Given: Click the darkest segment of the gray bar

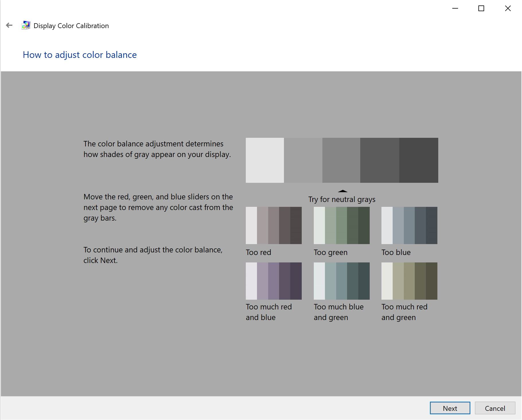Looking at the screenshot, I should tap(419, 160).
